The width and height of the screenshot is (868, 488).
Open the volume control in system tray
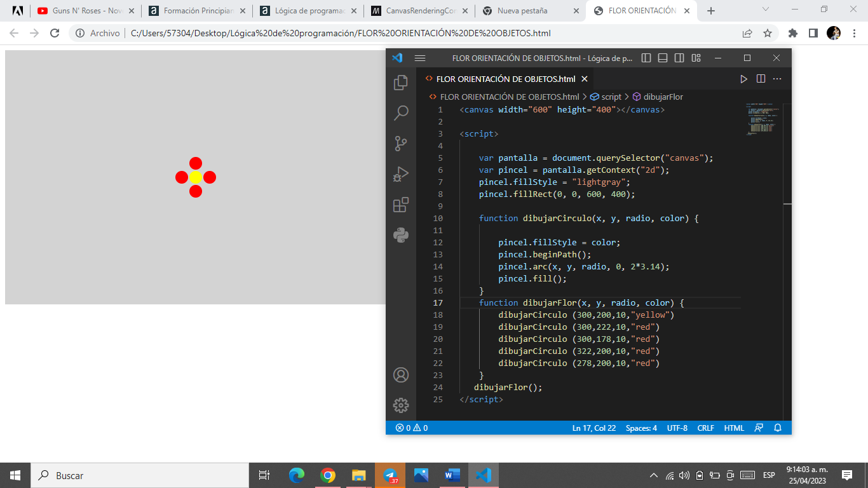click(x=684, y=475)
